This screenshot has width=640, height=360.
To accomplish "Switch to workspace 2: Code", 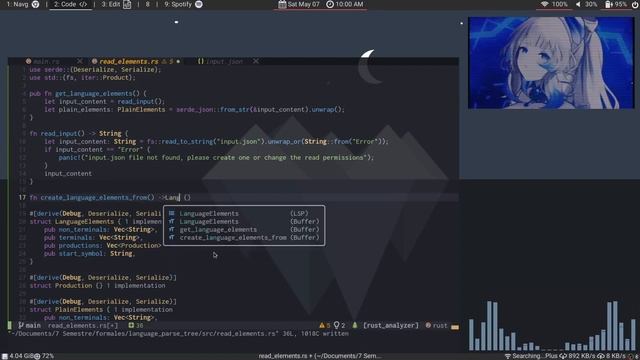I will [70, 4].
